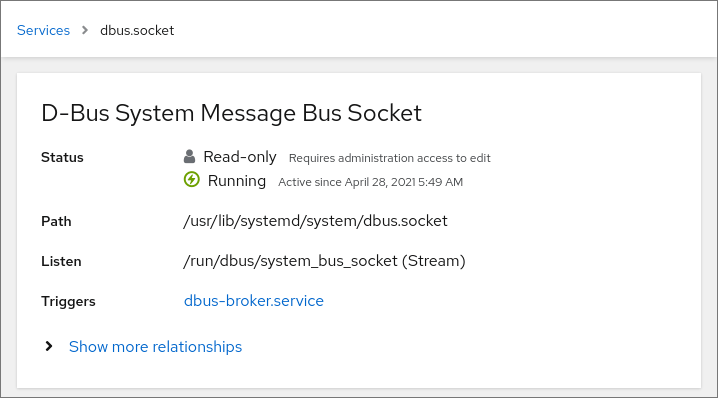Screen dimensions: 718x398
Task: Click D-Bus System Message Bus Socket heading
Action: tap(231, 113)
